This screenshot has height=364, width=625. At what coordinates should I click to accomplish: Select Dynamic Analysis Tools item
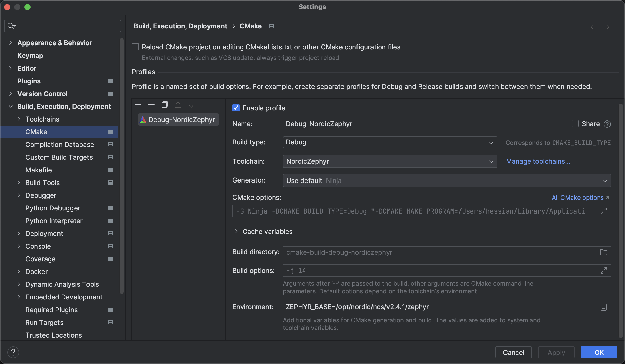[x=62, y=284]
